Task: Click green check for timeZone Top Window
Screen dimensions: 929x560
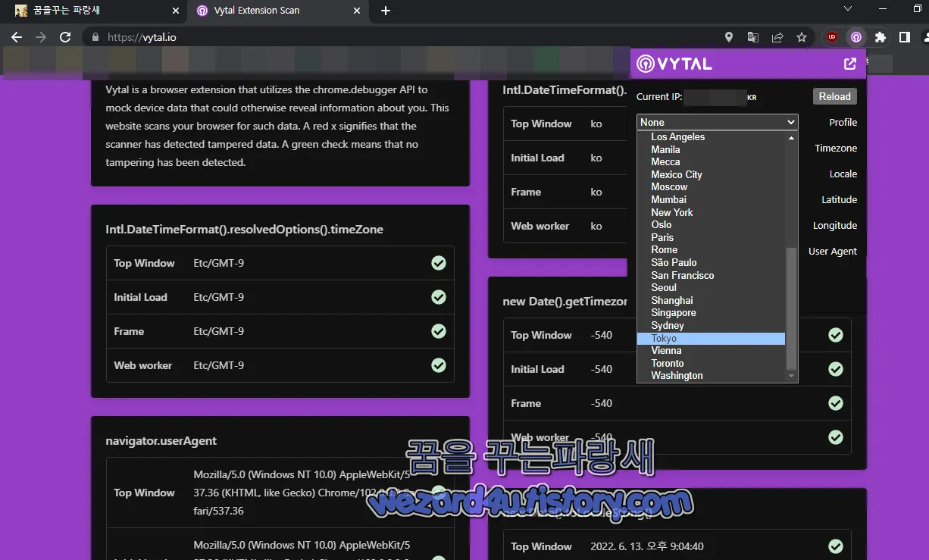Action: coord(439,263)
